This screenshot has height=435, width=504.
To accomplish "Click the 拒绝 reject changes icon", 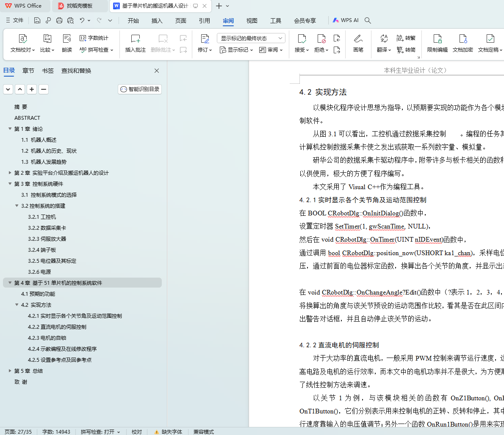I will 321,43.
